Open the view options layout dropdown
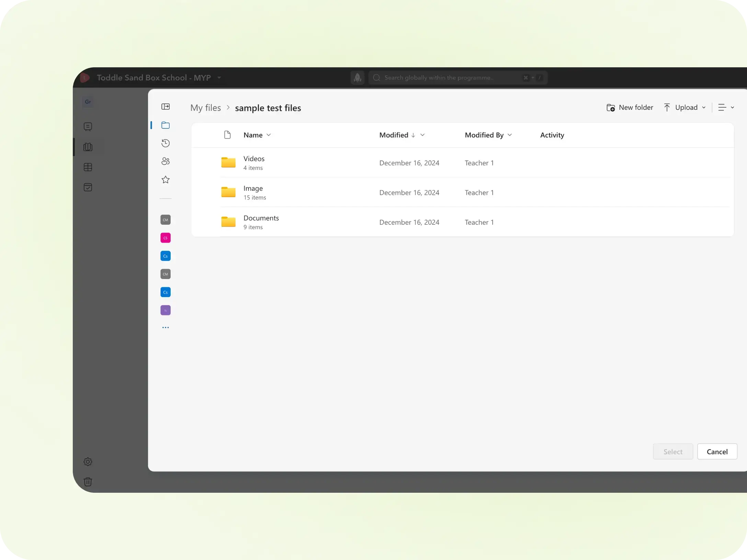The image size is (747, 560). click(x=726, y=107)
